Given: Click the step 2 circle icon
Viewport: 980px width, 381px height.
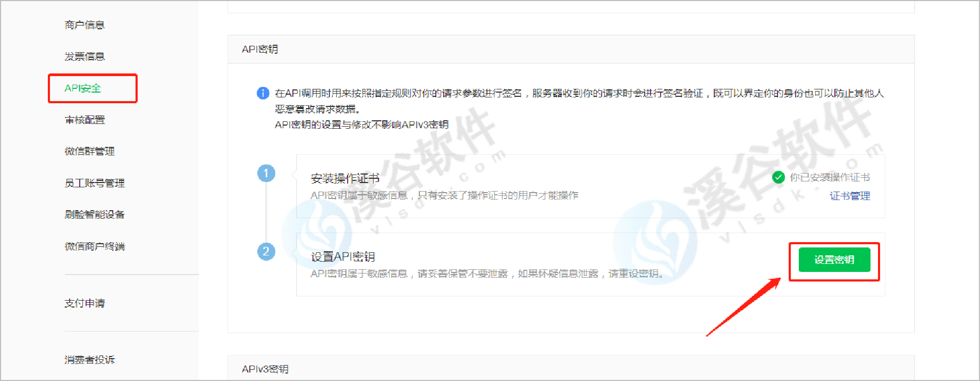Looking at the screenshot, I should (x=266, y=251).
